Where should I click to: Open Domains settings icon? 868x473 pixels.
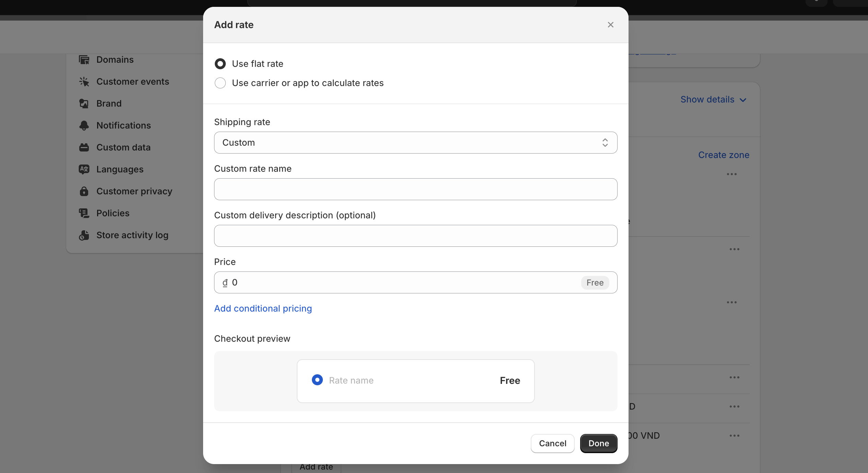84,60
